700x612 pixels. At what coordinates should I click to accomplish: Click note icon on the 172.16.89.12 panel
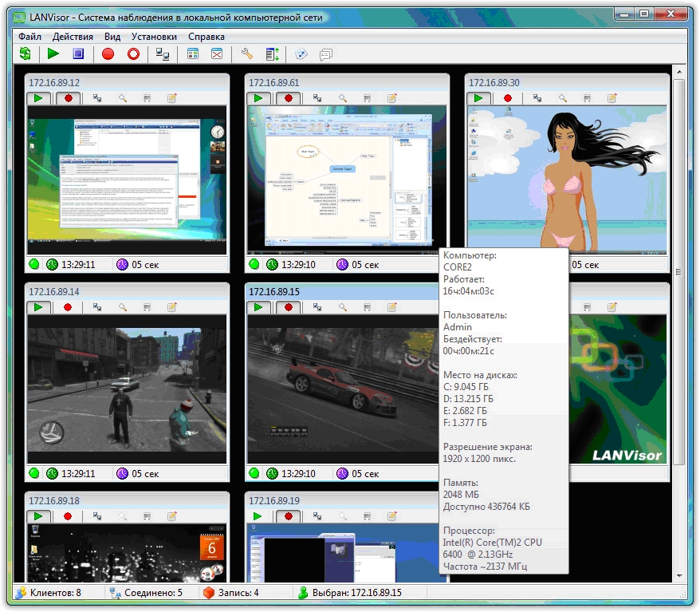171,98
